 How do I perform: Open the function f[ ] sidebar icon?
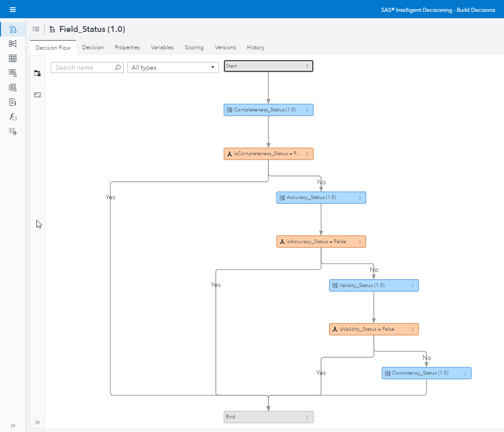[x=13, y=117]
